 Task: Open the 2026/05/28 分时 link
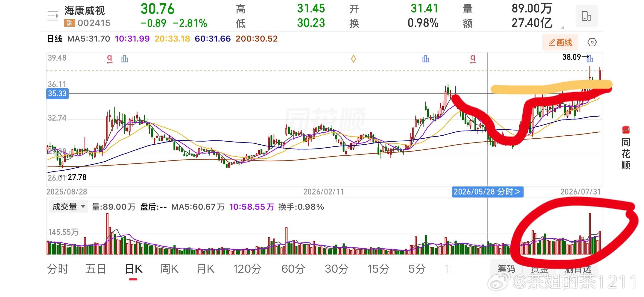(488, 192)
